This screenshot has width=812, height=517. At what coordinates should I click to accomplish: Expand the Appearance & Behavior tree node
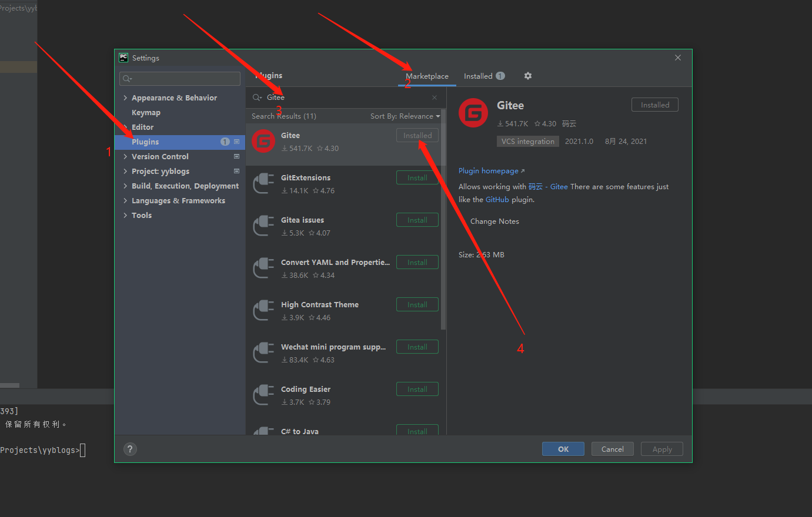125,97
